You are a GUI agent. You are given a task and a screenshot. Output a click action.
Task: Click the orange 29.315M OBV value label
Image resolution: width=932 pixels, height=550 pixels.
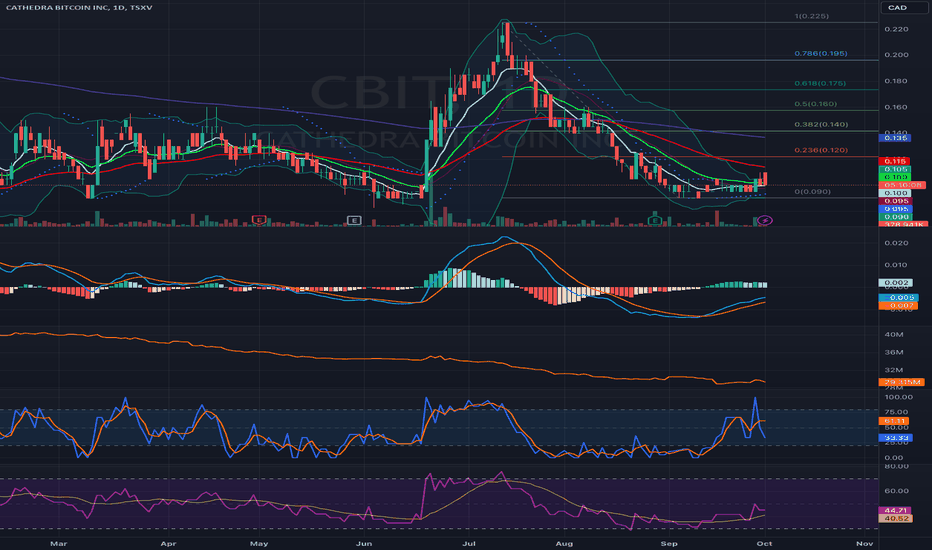click(x=902, y=382)
